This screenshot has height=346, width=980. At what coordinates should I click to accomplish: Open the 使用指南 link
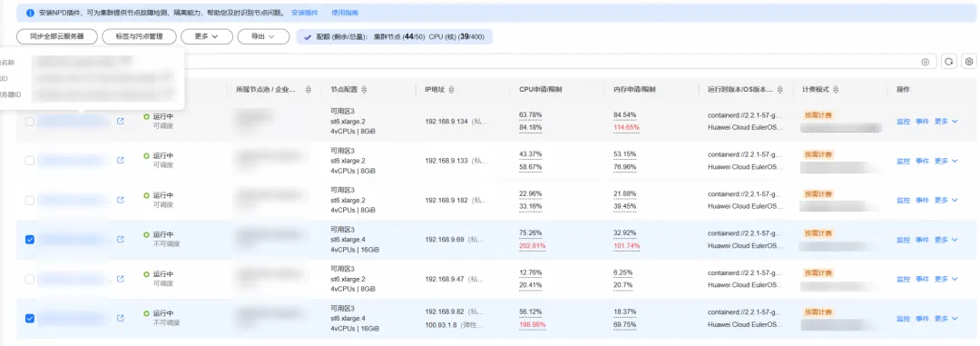[345, 13]
